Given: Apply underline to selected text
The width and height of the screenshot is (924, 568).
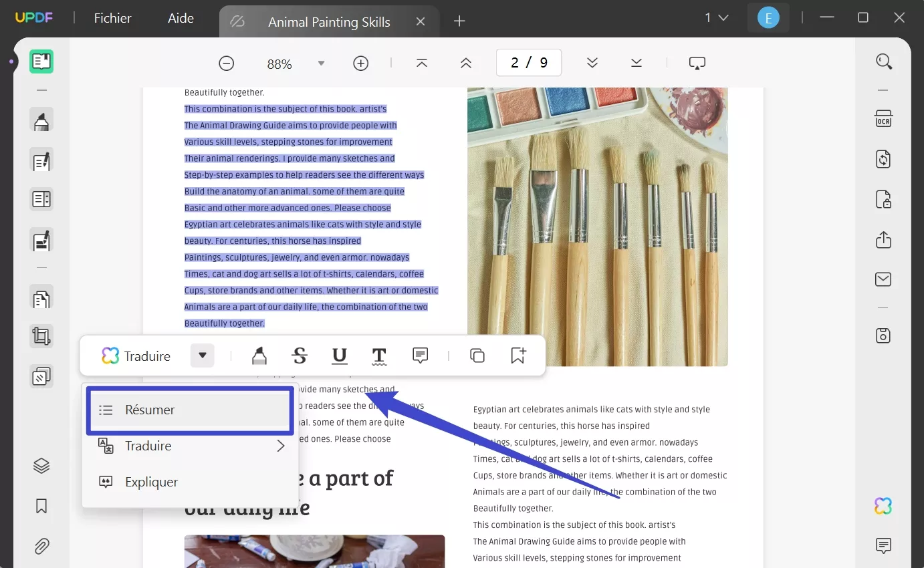Looking at the screenshot, I should pos(339,356).
